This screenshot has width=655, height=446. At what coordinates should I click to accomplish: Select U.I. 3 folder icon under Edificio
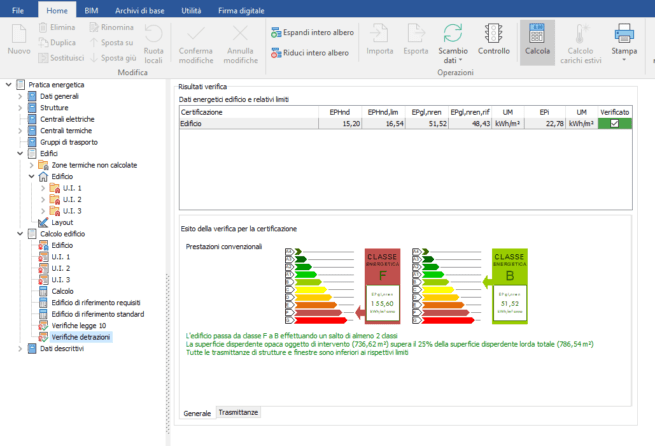point(55,211)
